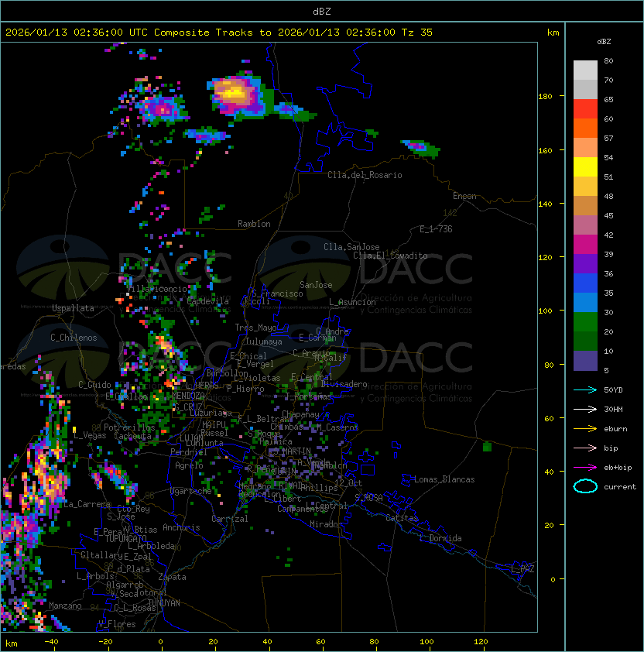Click the 'Tz 35' value in header
The width and height of the screenshot is (644, 652).
(x=417, y=33)
